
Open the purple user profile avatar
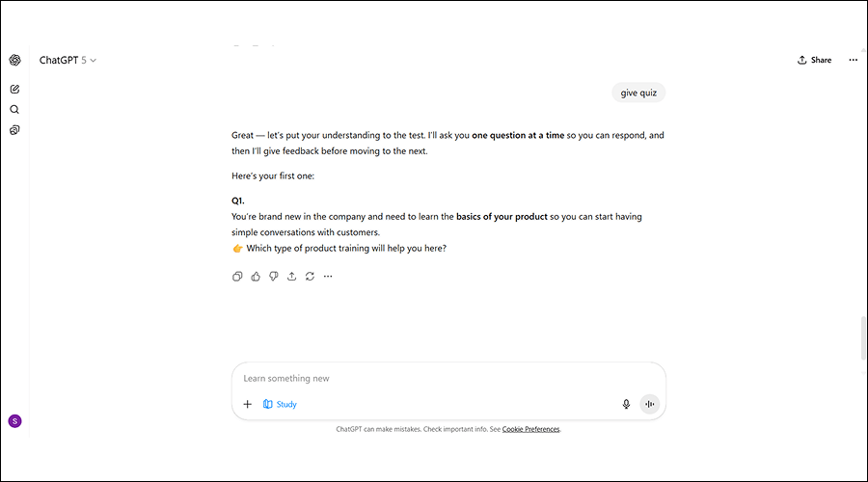click(14, 421)
